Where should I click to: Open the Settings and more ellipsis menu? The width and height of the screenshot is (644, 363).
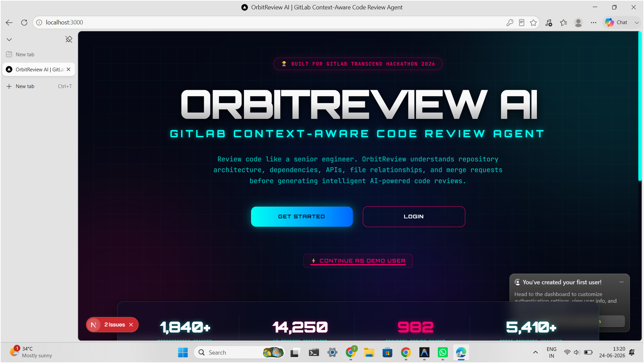click(x=593, y=22)
